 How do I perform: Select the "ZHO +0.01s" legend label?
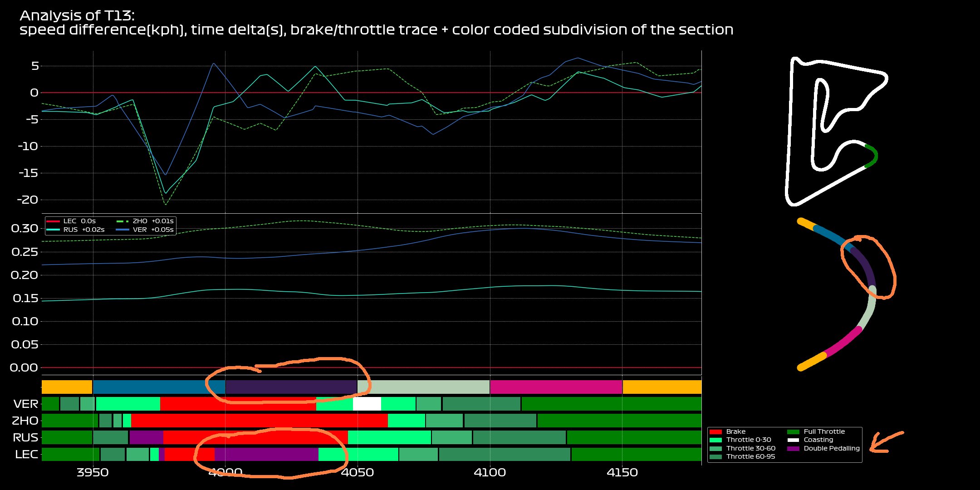pyautogui.click(x=153, y=221)
